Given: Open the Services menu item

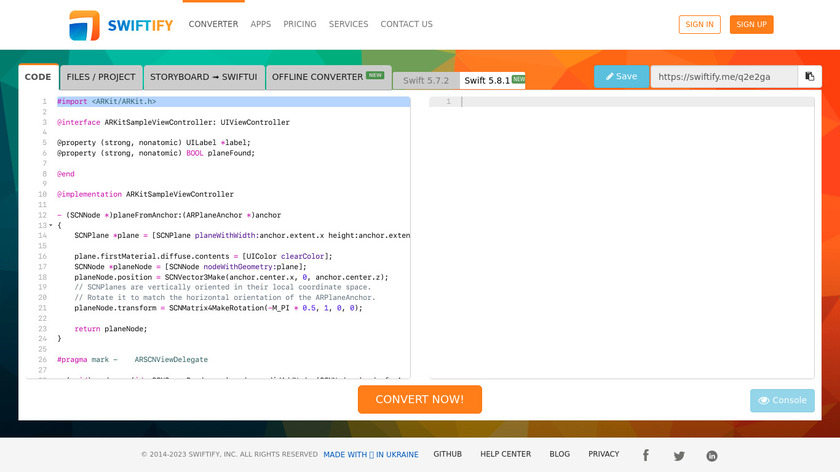Looking at the screenshot, I should coord(348,24).
